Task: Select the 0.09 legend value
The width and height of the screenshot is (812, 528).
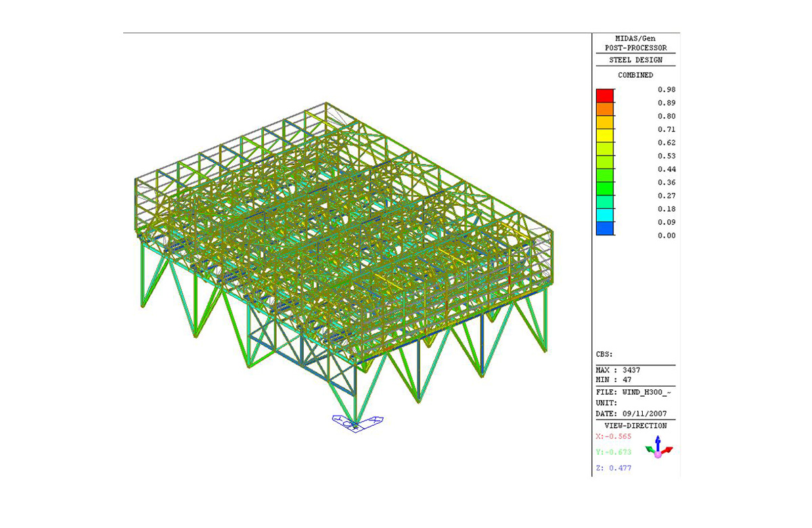Action: tap(666, 222)
